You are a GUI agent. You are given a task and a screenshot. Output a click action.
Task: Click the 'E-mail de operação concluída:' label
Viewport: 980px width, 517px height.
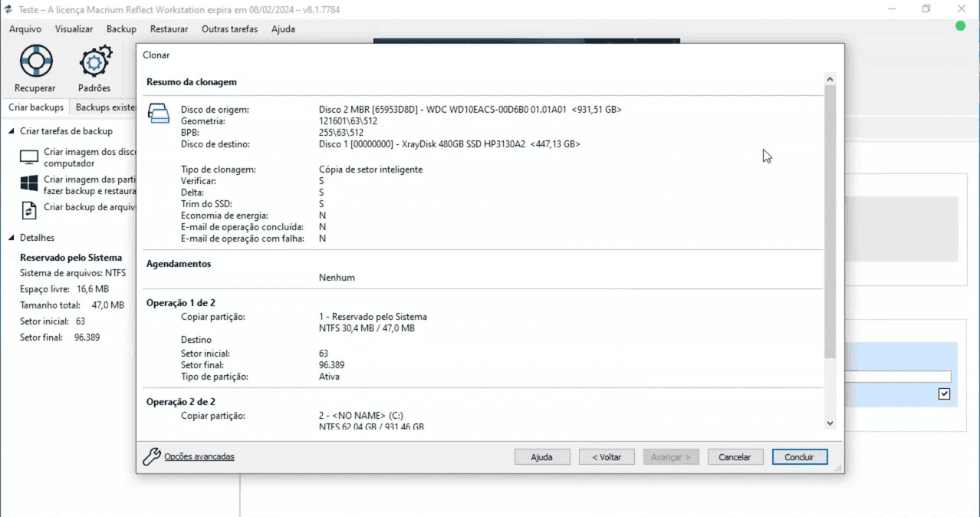pyautogui.click(x=242, y=227)
